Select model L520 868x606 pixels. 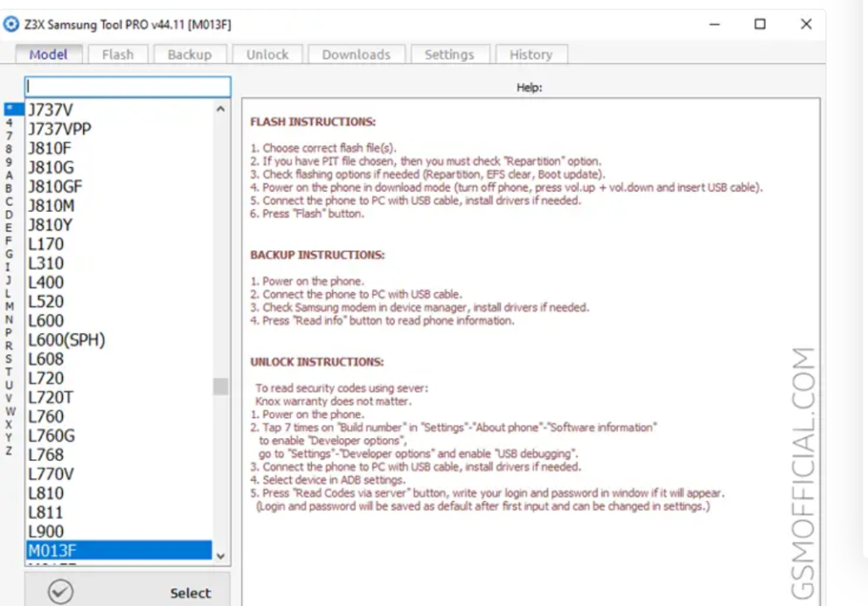point(119,302)
